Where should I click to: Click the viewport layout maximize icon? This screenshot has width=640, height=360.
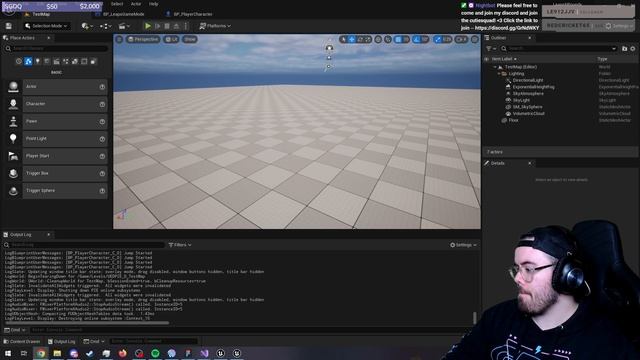click(475, 39)
